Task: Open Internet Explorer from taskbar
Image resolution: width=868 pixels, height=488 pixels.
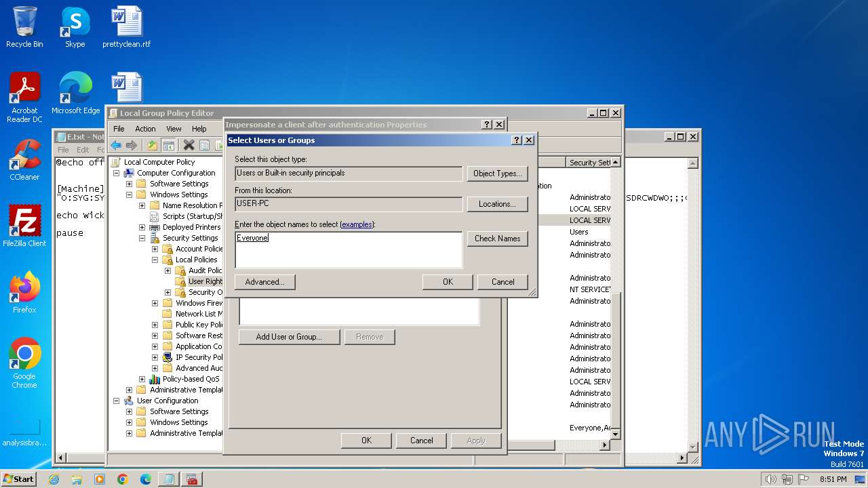Action: coord(54,479)
